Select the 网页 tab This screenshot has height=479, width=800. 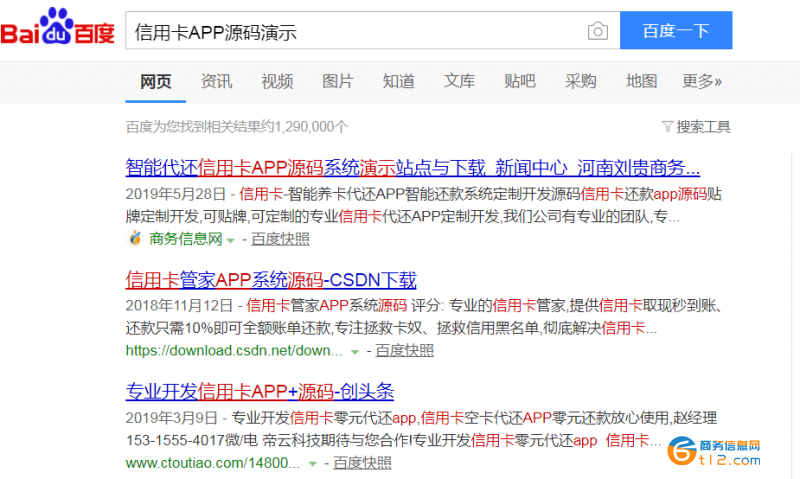tap(156, 81)
